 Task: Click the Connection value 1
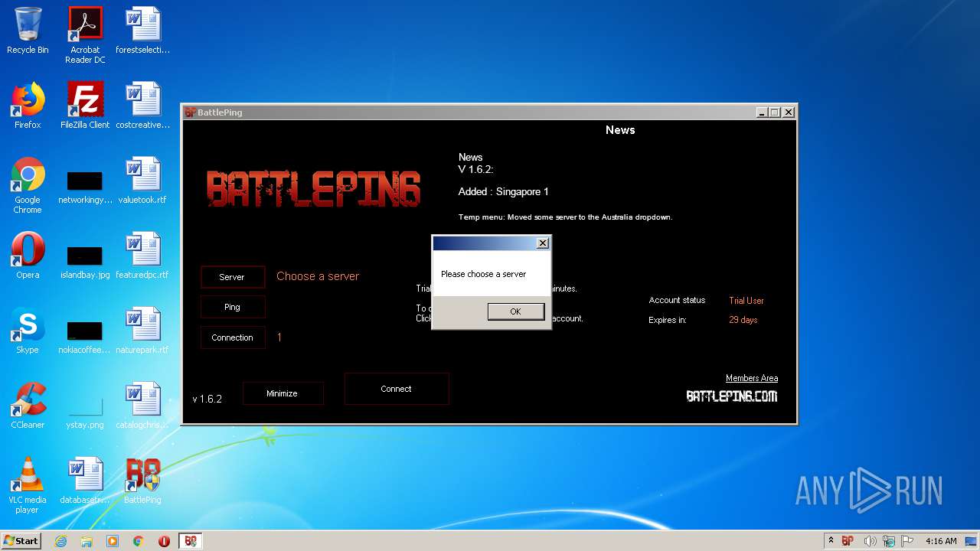pyautogui.click(x=279, y=337)
